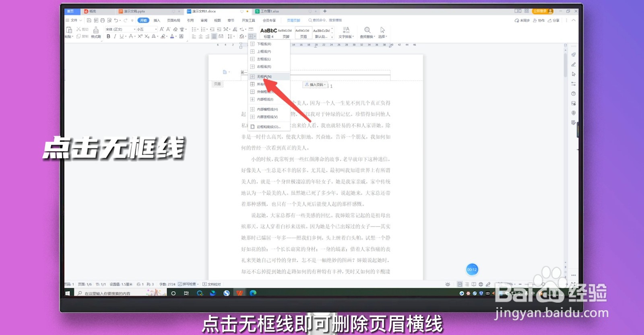The width and height of the screenshot is (644, 335).
Task: Click the Bulleted list icon
Action: pyautogui.click(x=194, y=29)
